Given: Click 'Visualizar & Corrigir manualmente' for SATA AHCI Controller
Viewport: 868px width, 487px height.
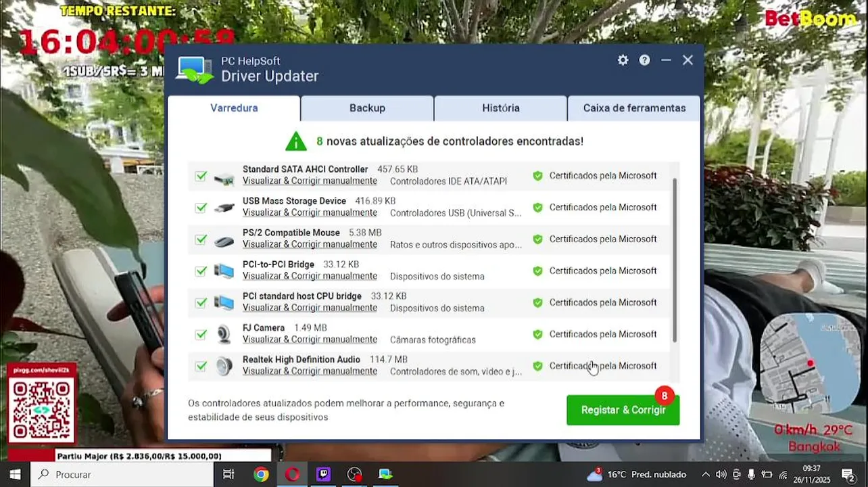Looking at the screenshot, I should (x=310, y=181).
